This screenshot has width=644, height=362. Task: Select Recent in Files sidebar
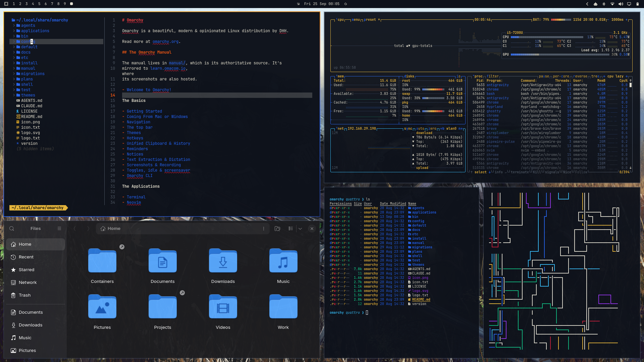point(36,257)
